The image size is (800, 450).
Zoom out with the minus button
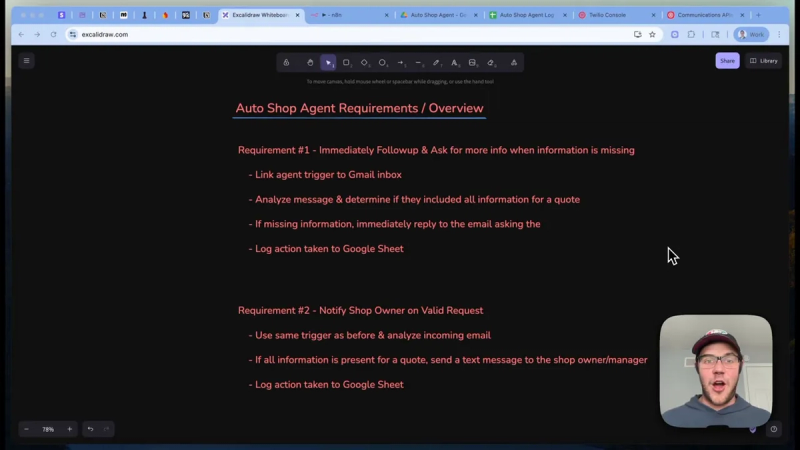tap(27, 429)
